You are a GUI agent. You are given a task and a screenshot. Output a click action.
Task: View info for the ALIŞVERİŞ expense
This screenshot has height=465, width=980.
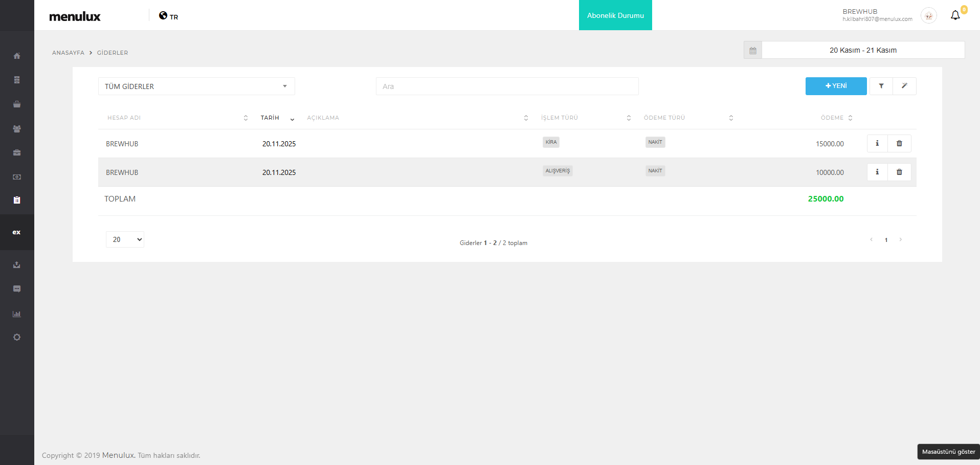(877, 172)
